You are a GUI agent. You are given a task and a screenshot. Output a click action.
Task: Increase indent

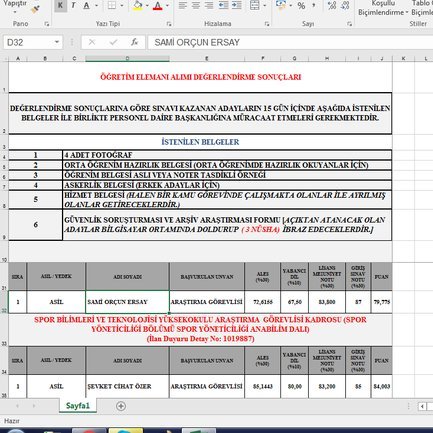pyautogui.click(x=237, y=6)
